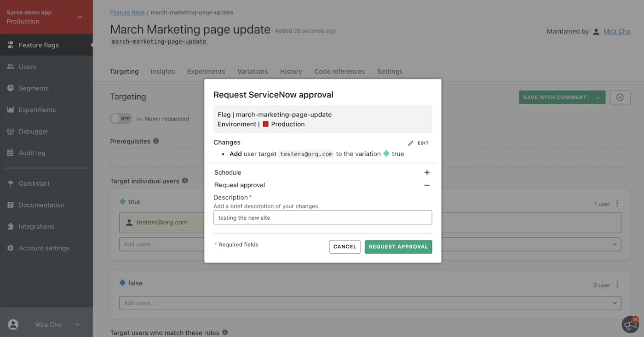Switch to the Insights tab
The width and height of the screenshot is (644, 337).
tap(163, 72)
